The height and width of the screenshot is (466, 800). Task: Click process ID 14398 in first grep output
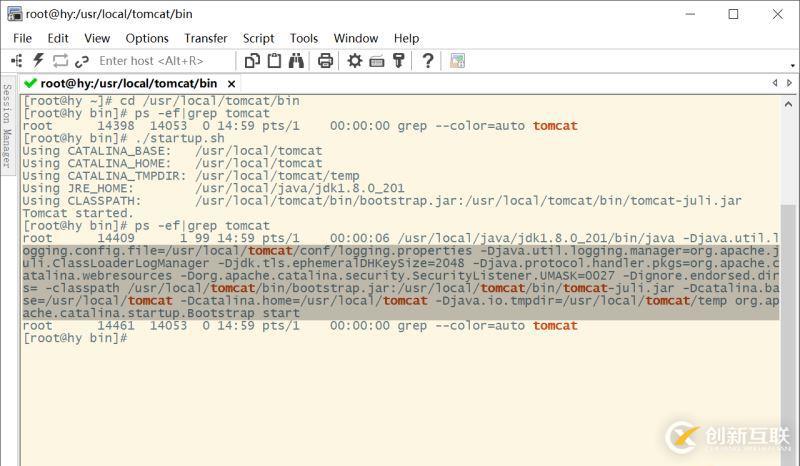(x=116, y=126)
